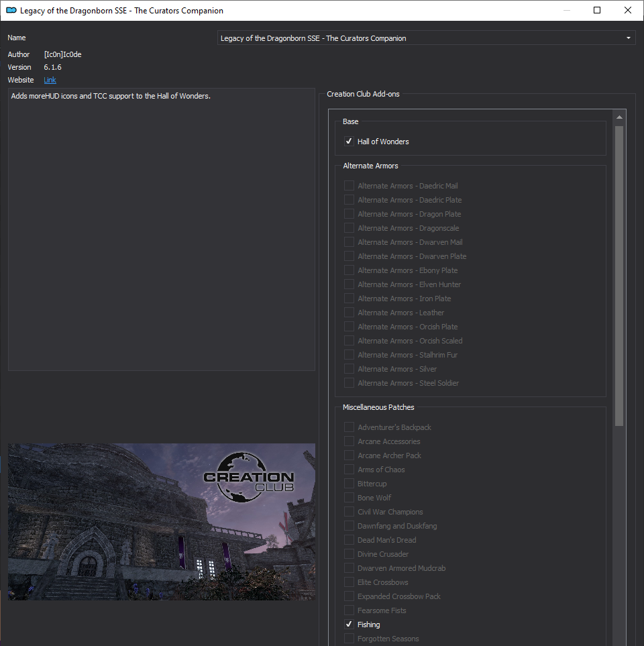Check Alternate Armors - Dragon Plate

click(349, 214)
